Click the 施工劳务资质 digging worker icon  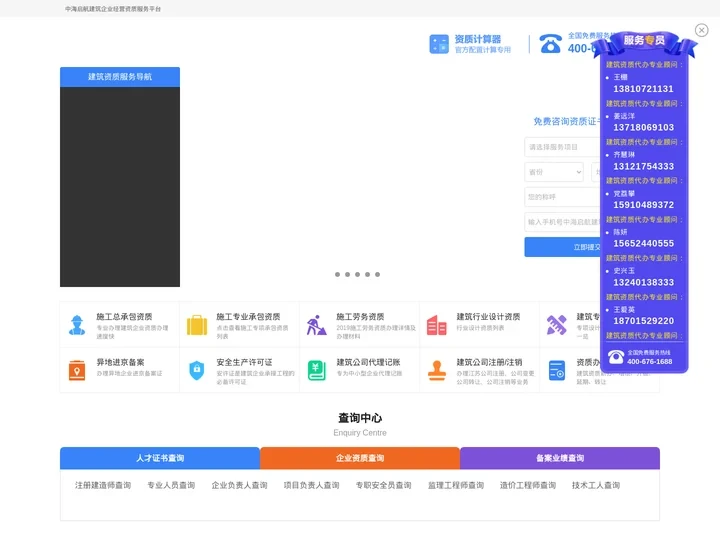(317, 325)
